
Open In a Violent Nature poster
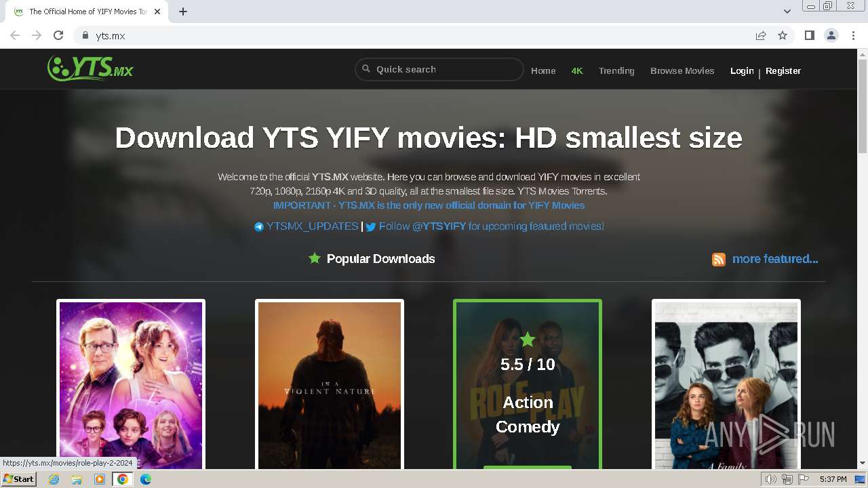pyautogui.click(x=330, y=384)
